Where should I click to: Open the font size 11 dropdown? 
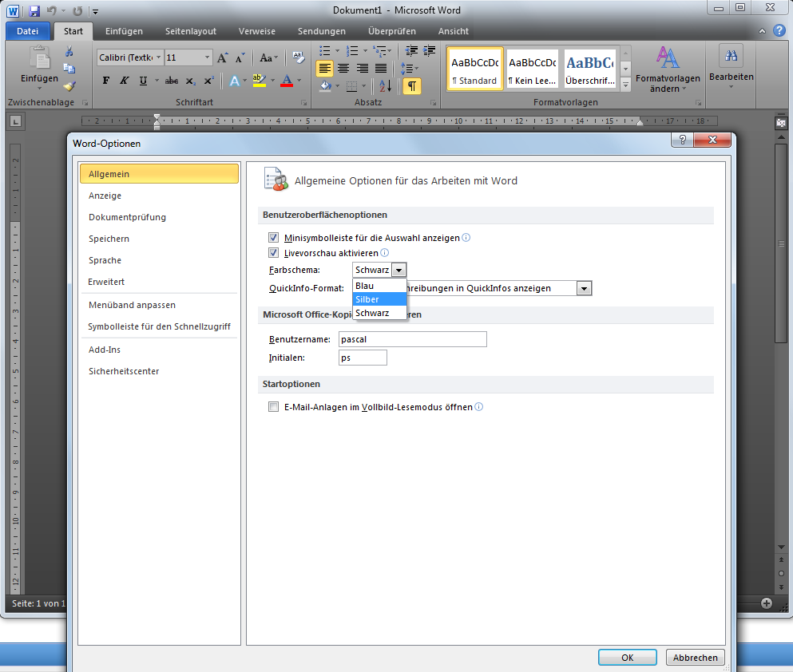pos(207,57)
